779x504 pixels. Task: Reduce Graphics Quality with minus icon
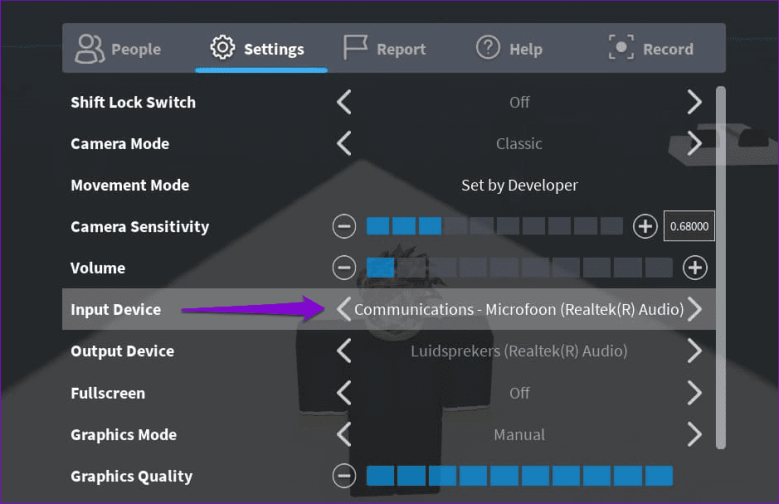(x=344, y=476)
